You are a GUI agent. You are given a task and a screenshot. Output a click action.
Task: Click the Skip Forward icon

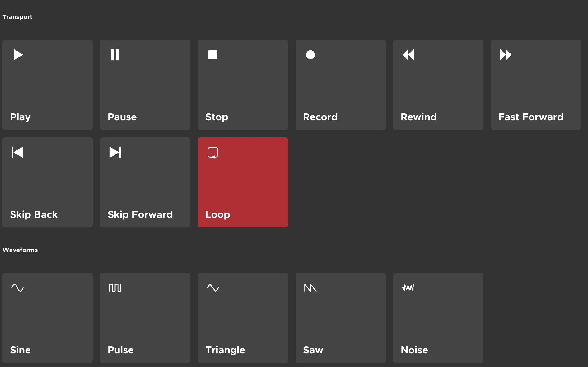(115, 152)
